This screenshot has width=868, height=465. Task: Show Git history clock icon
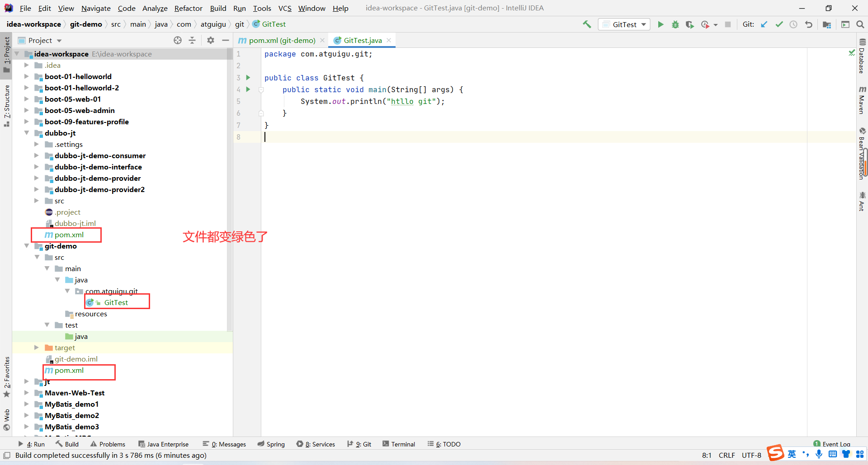tap(793, 24)
